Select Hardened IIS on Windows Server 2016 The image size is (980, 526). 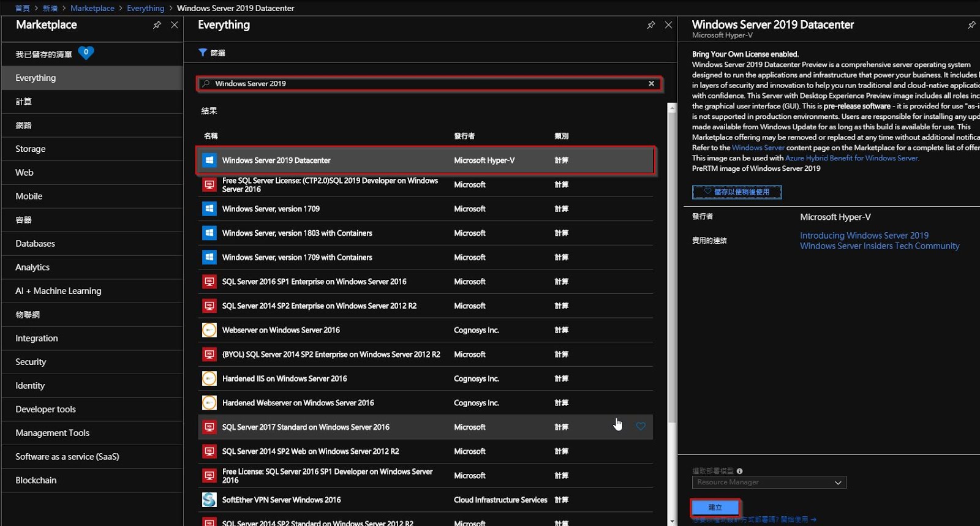[426, 378]
